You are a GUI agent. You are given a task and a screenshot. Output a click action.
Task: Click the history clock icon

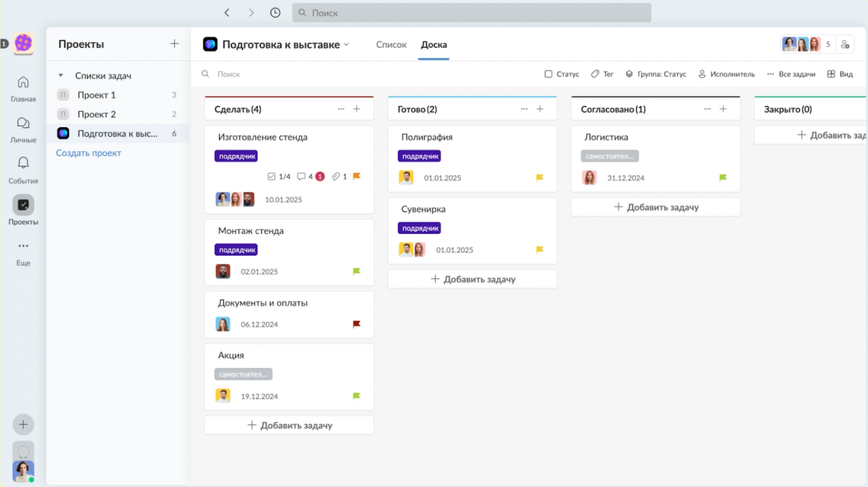pos(275,13)
